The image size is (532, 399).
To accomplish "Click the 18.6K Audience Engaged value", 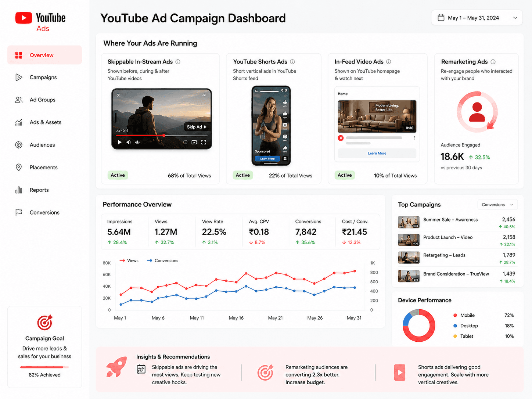I will click(452, 157).
